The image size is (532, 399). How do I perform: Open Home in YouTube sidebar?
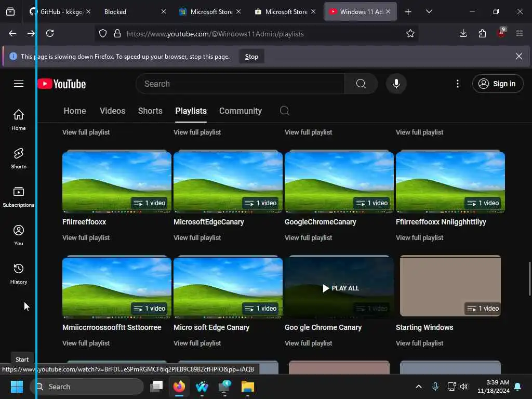[19, 120]
